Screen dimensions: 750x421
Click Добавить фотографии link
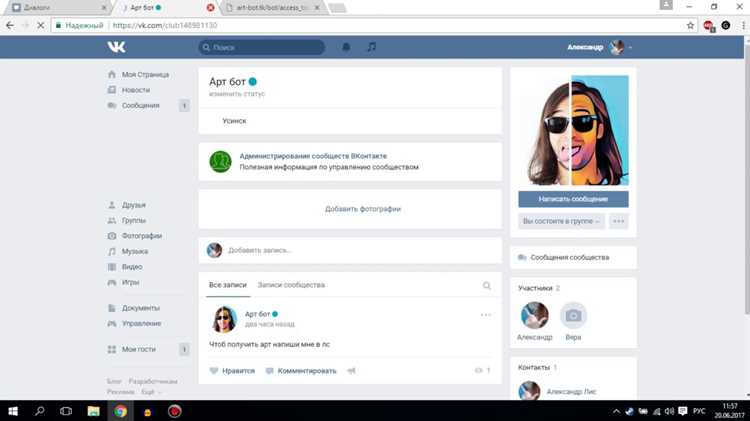[363, 209]
